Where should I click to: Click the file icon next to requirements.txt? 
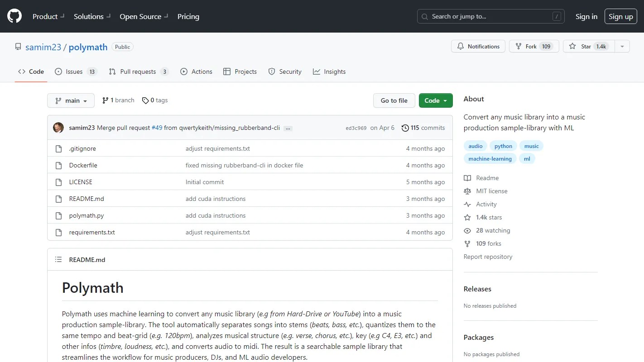coord(58,232)
